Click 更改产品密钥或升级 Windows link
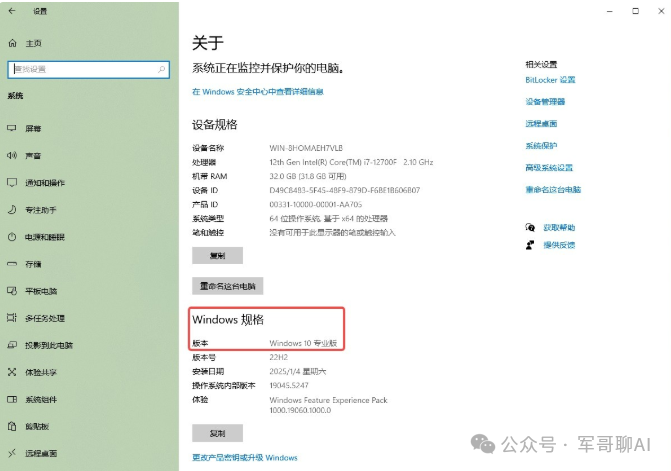Viewport: 671px width, 471px height. [245, 458]
